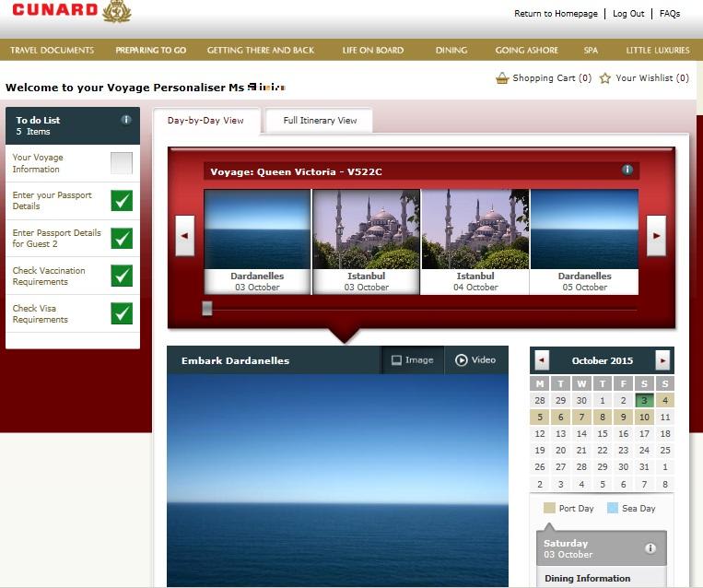Select port day 4 in calendar

(665, 400)
